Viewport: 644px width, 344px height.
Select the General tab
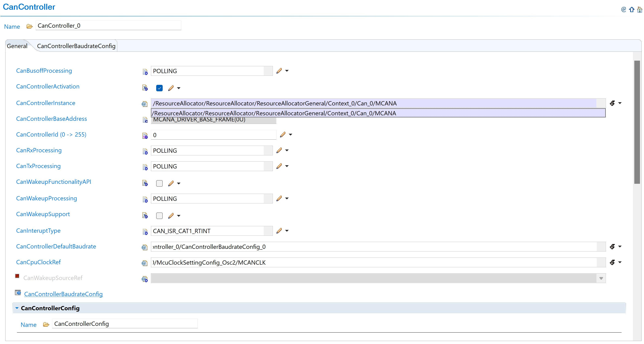[x=17, y=46]
